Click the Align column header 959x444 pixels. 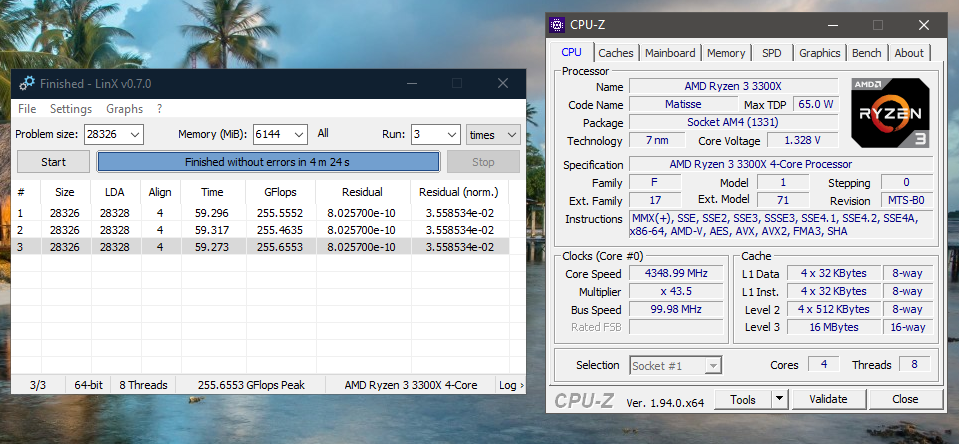(x=160, y=192)
